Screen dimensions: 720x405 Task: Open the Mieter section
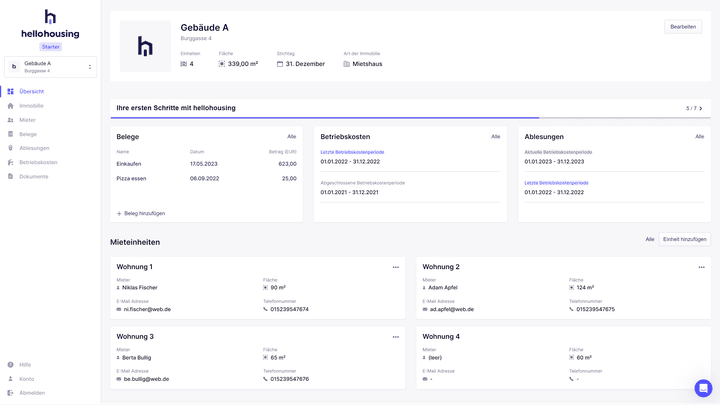[27, 120]
